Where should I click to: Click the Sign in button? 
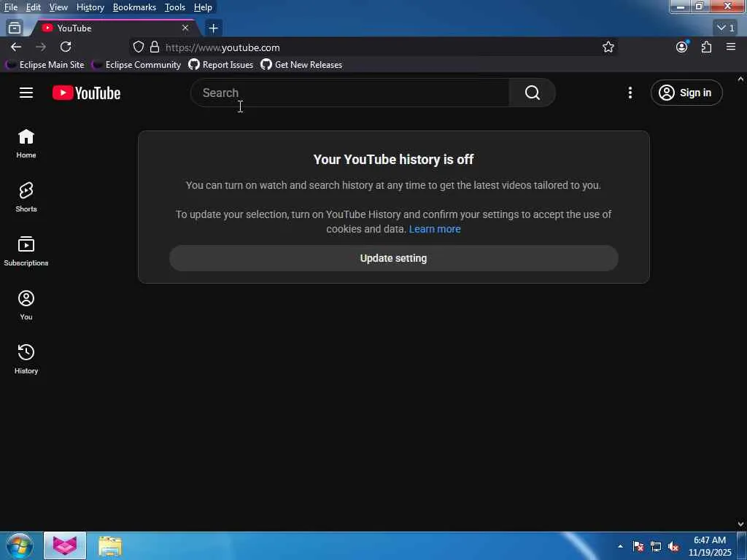tap(686, 93)
